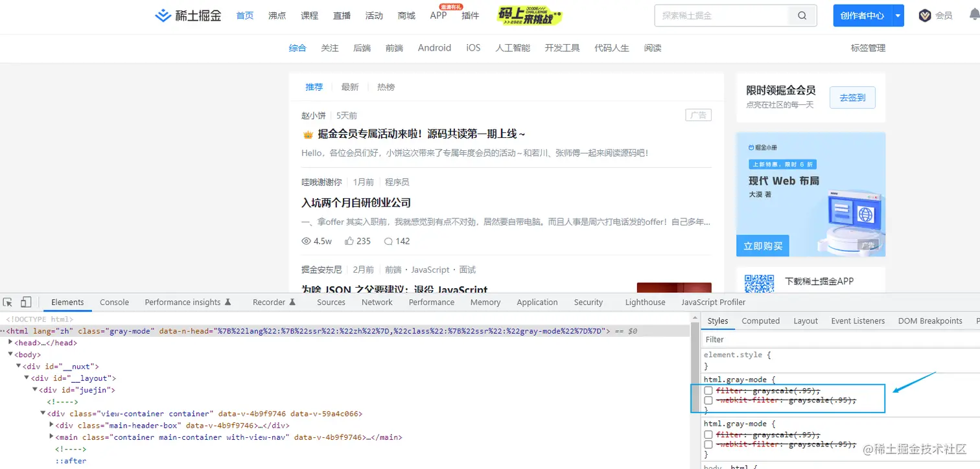This screenshot has height=469, width=980.
Task: Open the Memory tab
Action: [x=485, y=303]
